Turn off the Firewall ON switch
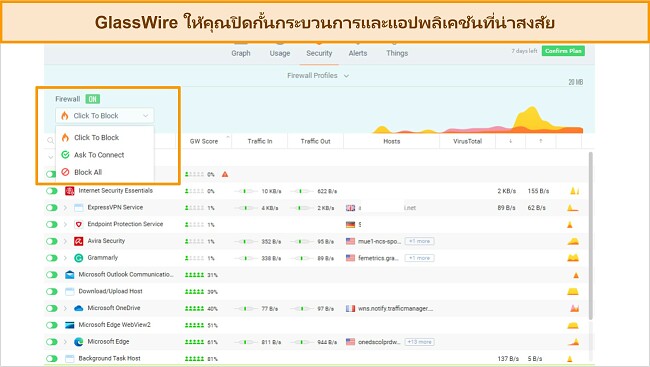This screenshot has width=650, height=367. (x=92, y=99)
